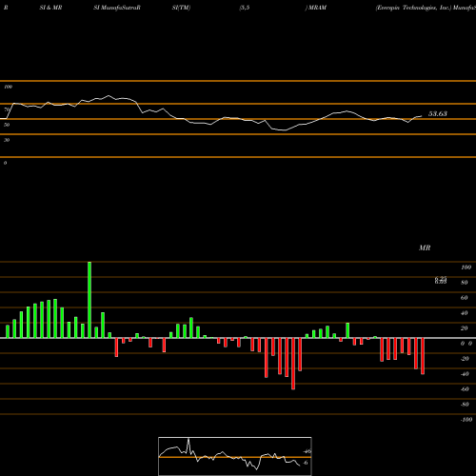Click the Everspin Technologies title text

pos(414,8)
